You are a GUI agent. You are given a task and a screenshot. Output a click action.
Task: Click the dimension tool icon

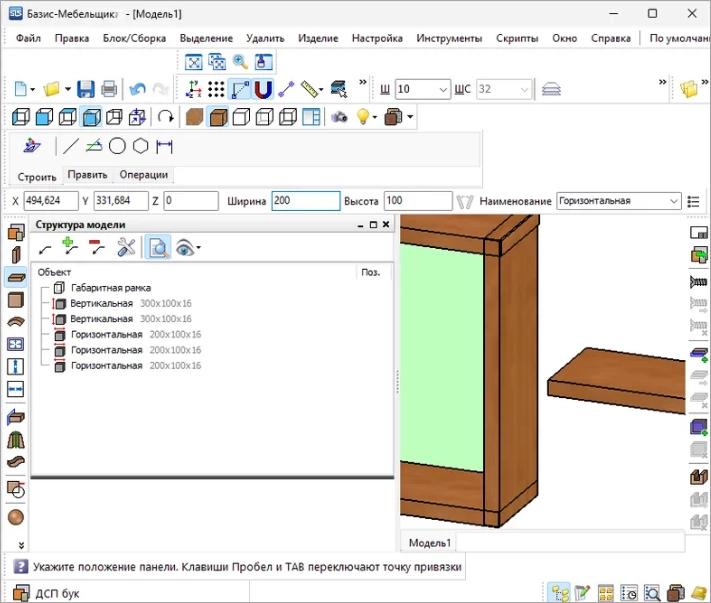(164, 146)
